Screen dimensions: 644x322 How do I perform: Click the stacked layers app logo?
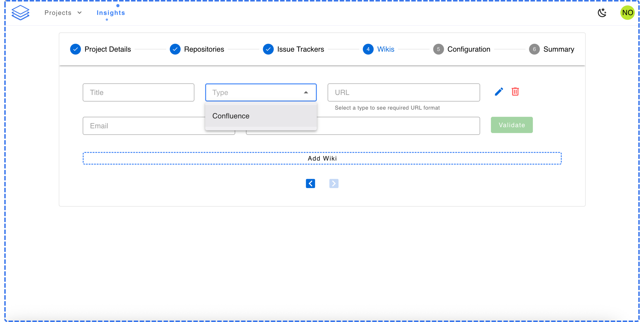coord(21,12)
